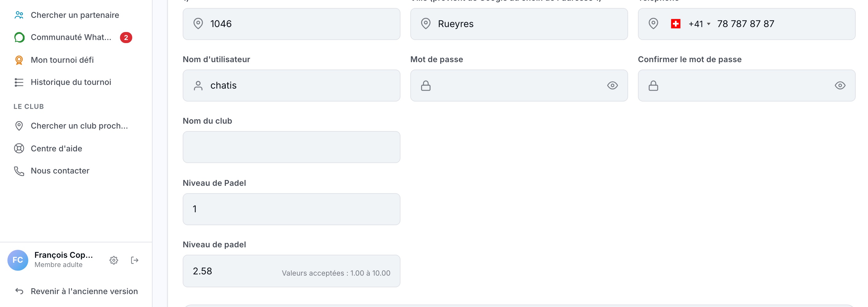Open Chercher un partenaire page

75,15
